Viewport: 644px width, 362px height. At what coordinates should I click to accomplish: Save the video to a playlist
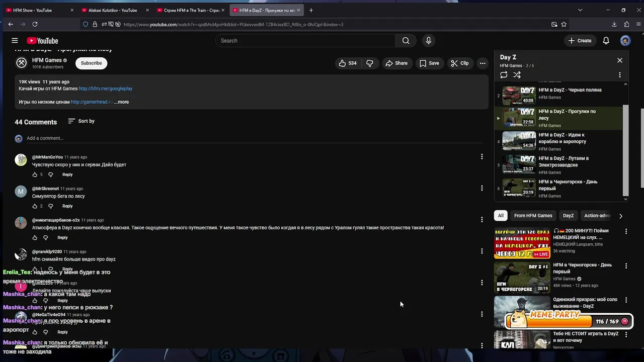(x=429, y=63)
